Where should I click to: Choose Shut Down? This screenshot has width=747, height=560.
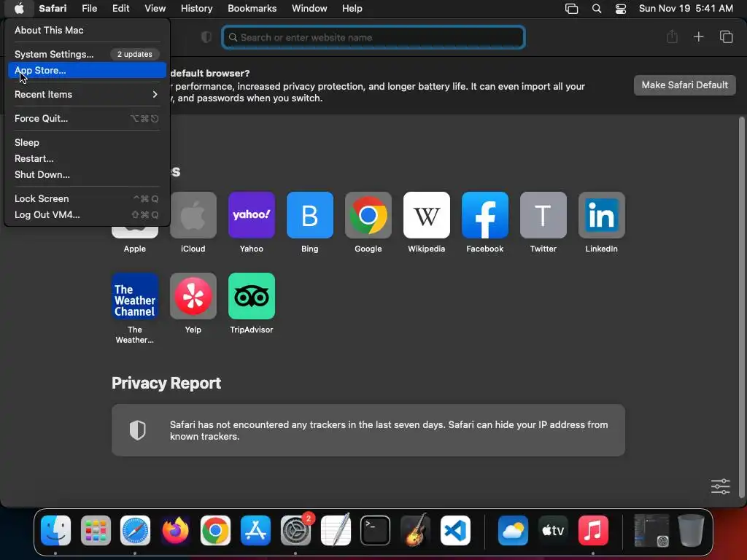tap(87, 174)
